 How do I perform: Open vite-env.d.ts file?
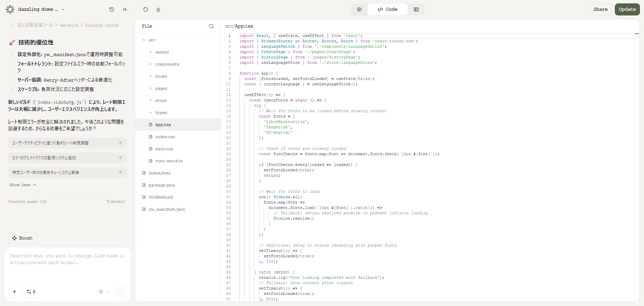[178, 161]
